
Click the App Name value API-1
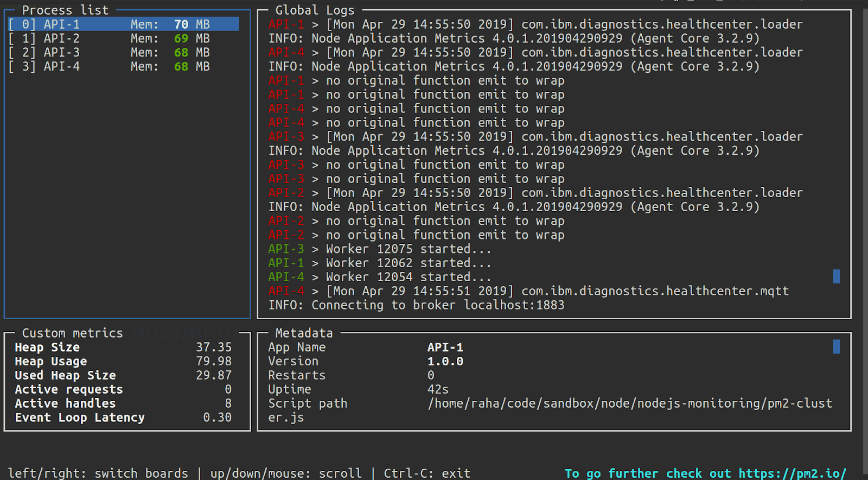445,348
